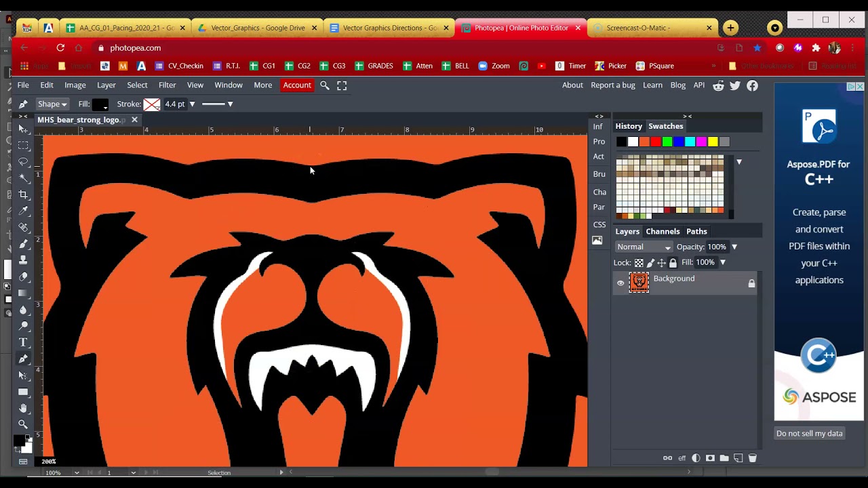Hide the Background layer via eye icon
868x488 pixels.
click(620, 283)
